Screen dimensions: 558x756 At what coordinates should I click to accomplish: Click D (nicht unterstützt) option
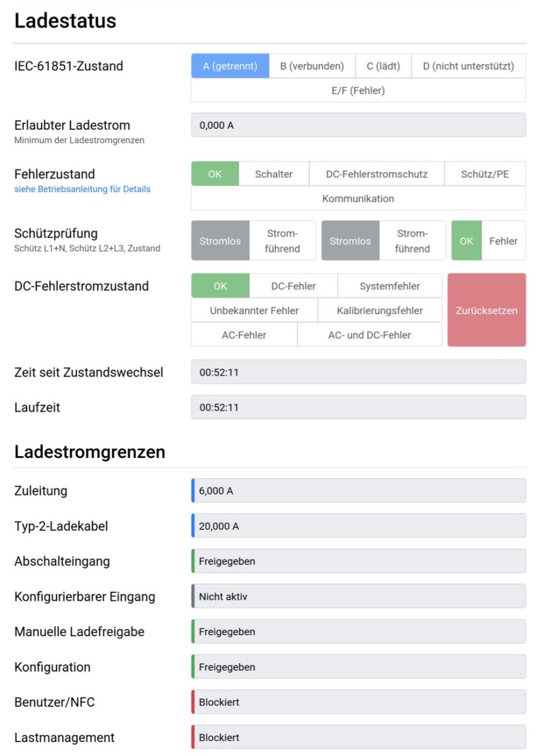tap(468, 66)
